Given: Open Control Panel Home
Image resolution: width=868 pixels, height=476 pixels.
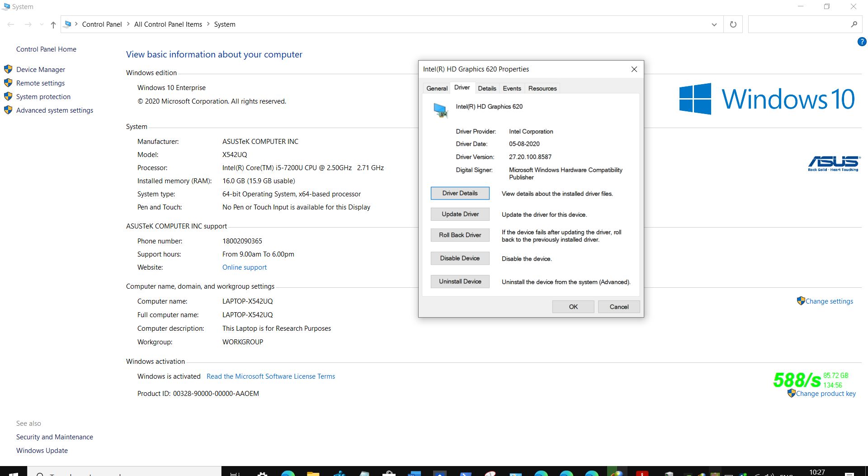Looking at the screenshot, I should pos(46,49).
